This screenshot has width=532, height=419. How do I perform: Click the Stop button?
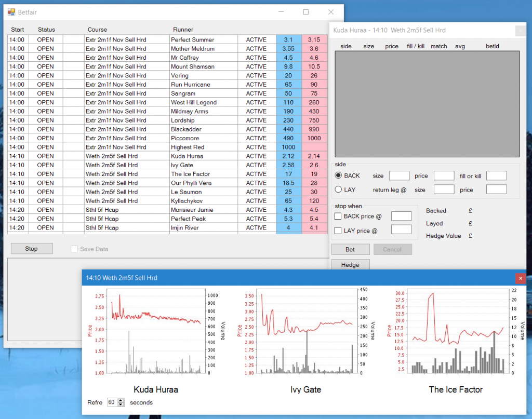(32, 249)
